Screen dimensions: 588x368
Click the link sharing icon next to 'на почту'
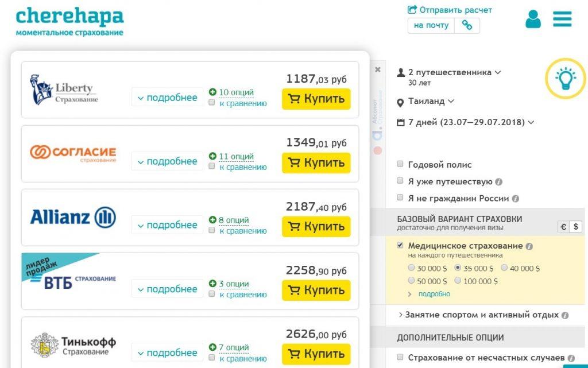(x=467, y=25)
